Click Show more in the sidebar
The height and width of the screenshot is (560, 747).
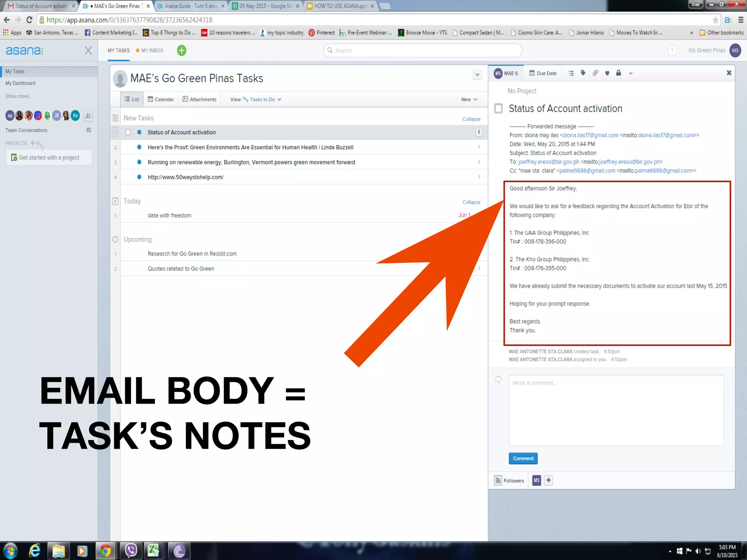18,96
